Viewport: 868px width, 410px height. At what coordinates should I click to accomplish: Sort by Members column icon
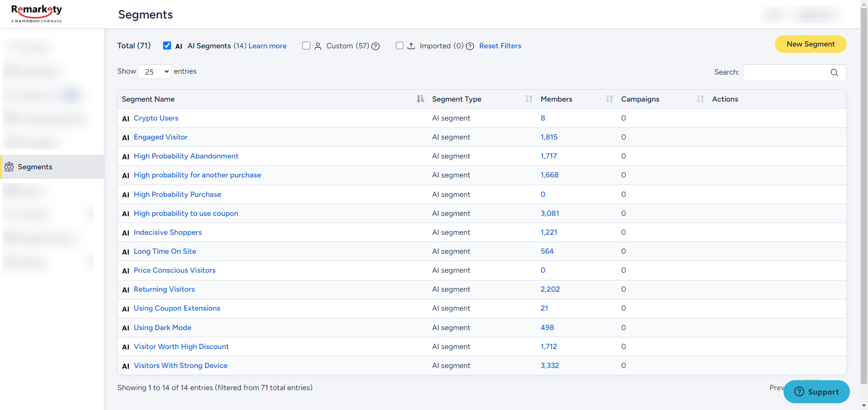pyautogui.click(x=610, y=99)
